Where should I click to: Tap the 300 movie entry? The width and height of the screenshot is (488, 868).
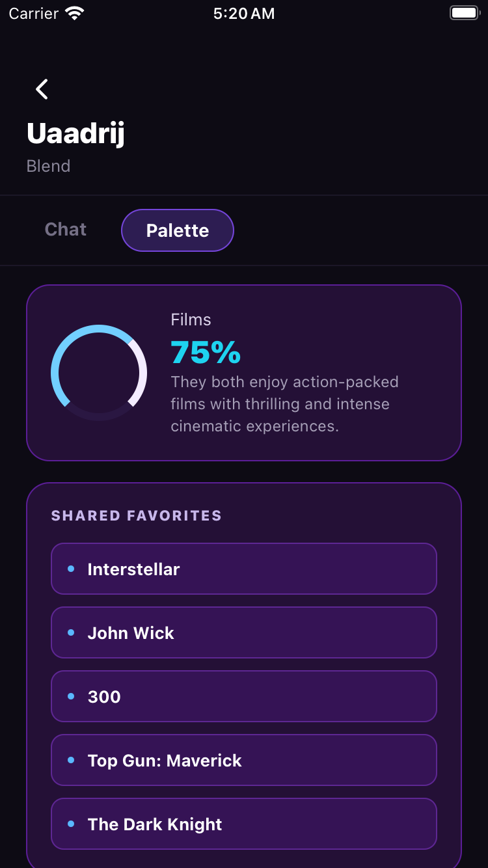click(x=244, y=696)
